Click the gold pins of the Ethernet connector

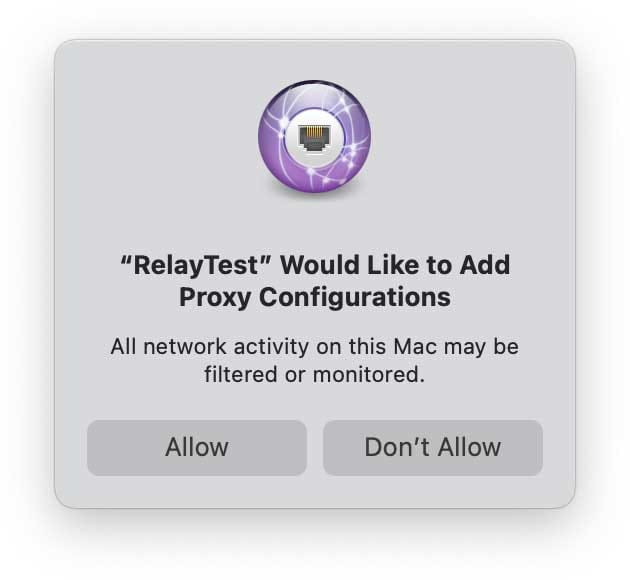pyautogui.click(x=314, y=131)
